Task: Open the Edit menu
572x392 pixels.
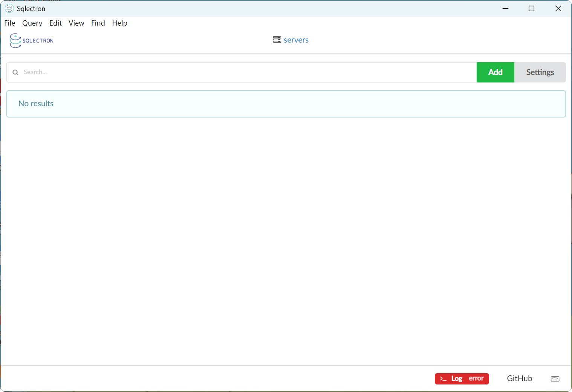Action: click(x=55, y=23)
